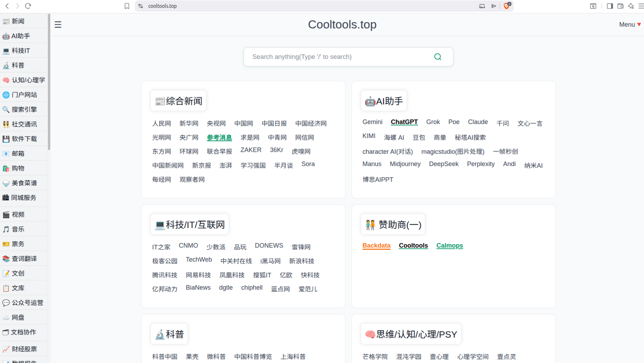Click the sidebar vertical scrollbar

click(x=49, y=82)
